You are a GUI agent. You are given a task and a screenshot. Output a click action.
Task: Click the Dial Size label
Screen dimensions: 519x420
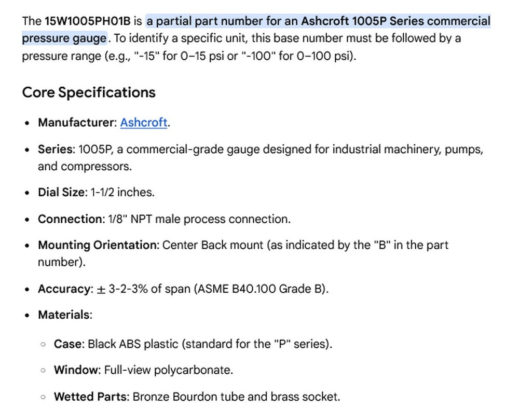coord(63,192)
